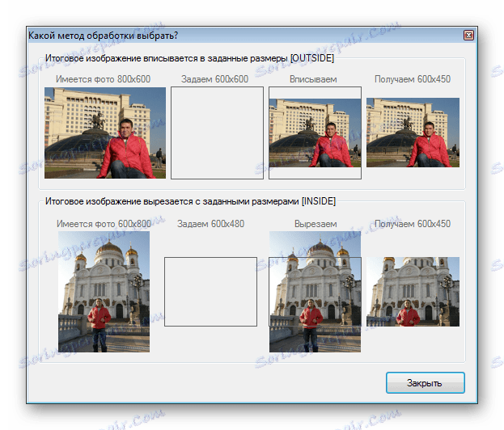
Task: Click label 'Задаем 600x600'
Action: click(214, 79)
